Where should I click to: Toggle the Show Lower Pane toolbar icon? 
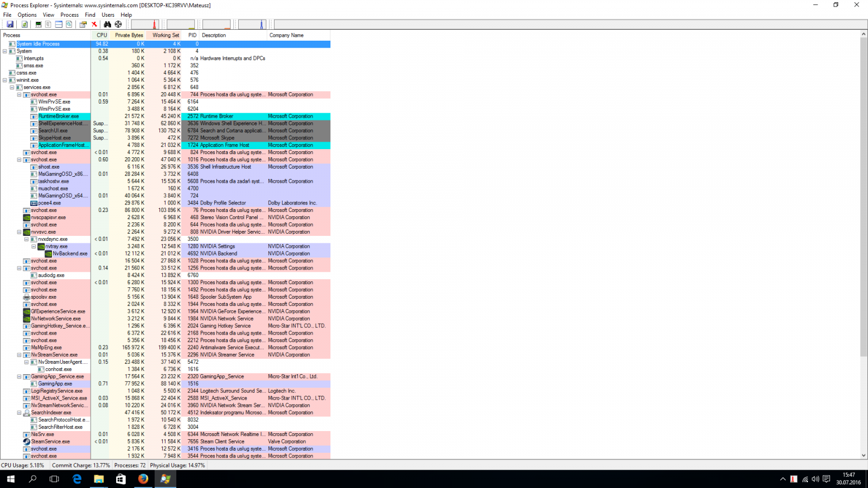click(x=59, y=24)
